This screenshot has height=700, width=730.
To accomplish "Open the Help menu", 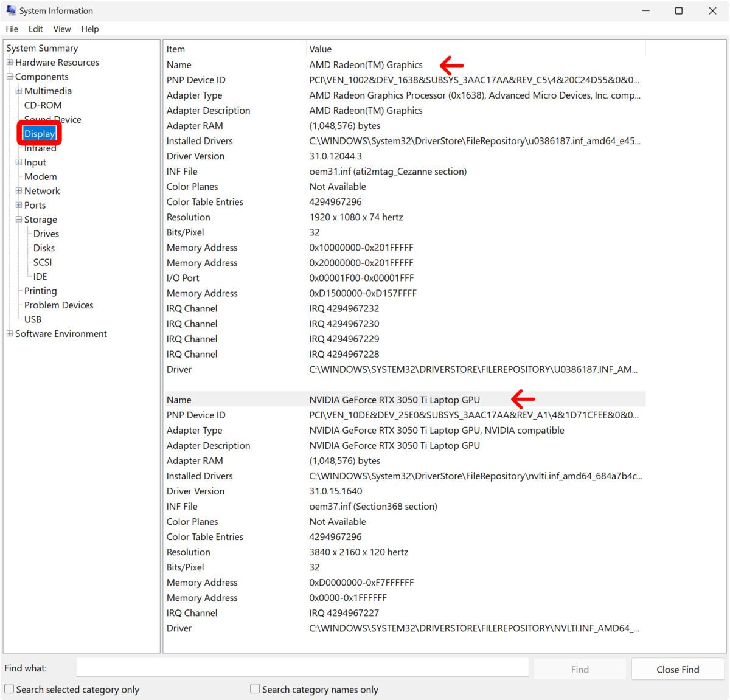I will pos(90,29).
